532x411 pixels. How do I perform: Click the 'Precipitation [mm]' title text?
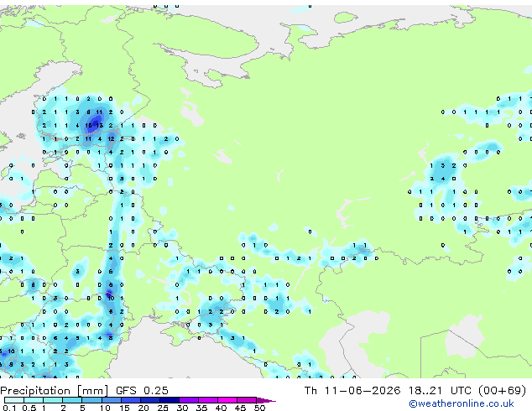click(x=55, y=391)
